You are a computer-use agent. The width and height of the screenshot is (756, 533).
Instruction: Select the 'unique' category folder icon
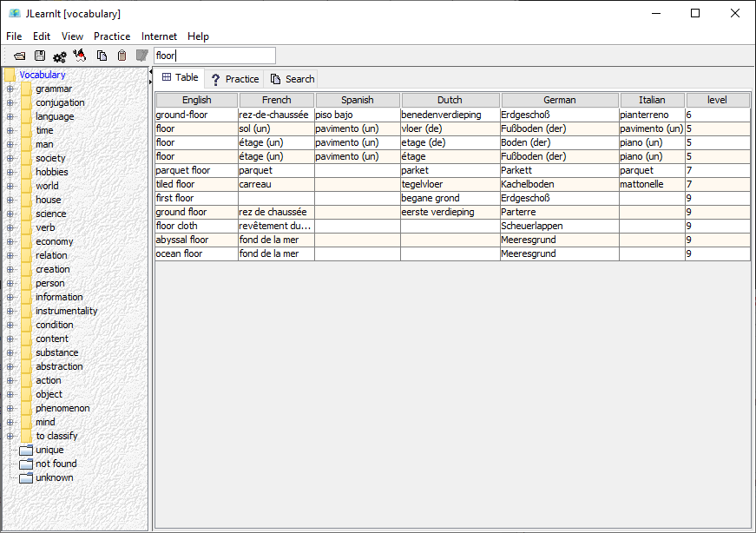click(x=26, y=451)
